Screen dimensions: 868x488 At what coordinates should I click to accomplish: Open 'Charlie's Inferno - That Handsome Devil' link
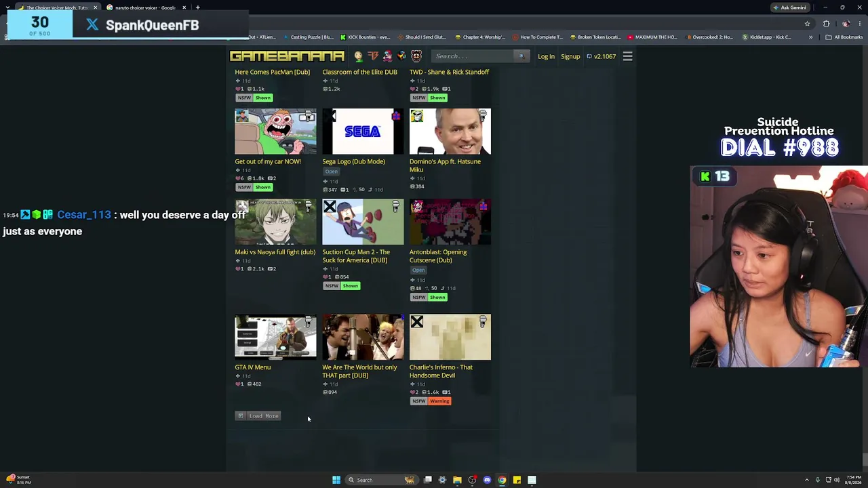(441, 371)
